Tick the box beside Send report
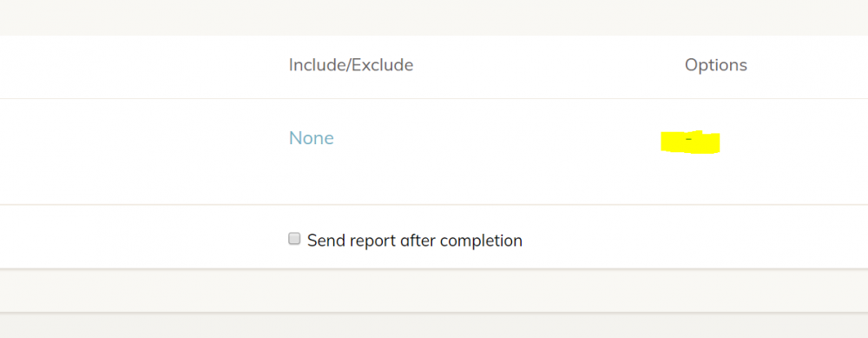This screenshot has height=338, width=868. pyautogui.click(x=294, y=239)
